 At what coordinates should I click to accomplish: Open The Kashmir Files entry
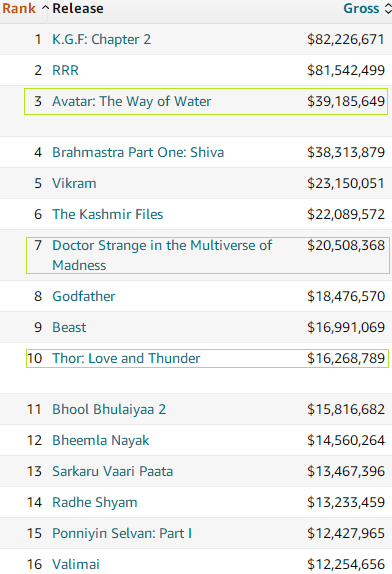(x=108, y=214)
